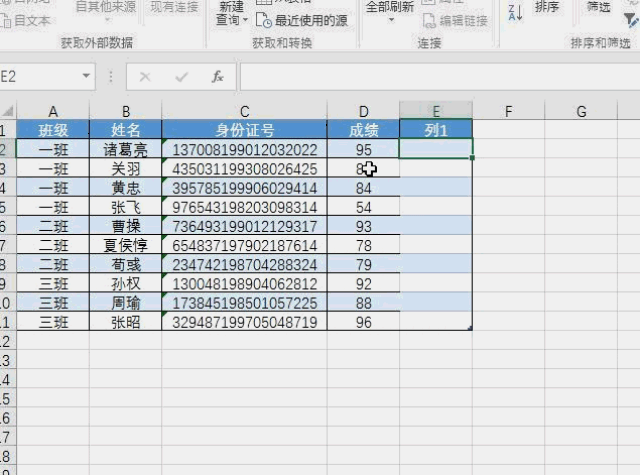Screen dimensions: 640x475
Task: Click 全部刷新 refresh all button
Action: coord(390,11)
